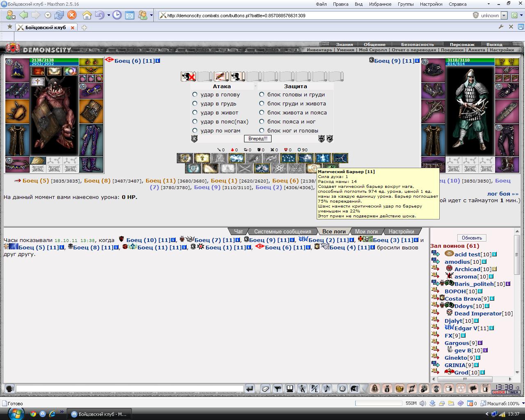The width and height of the screenshot is (525, 420).
Task: Switch to the 'Чат' tab
Action: click(x=238, y=231)
